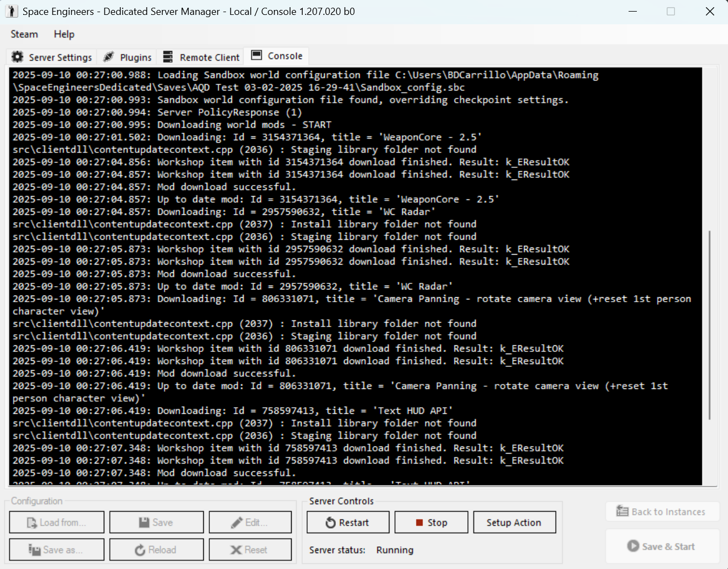Click the Back to Instances list icon
Image resolution: width=728 pixels, height=569 pixels.
coord(623,512)
